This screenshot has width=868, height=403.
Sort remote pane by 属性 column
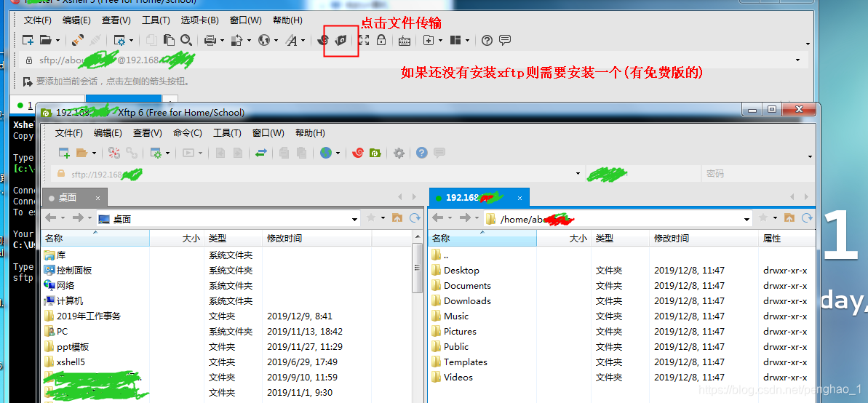tap(786, 239)
